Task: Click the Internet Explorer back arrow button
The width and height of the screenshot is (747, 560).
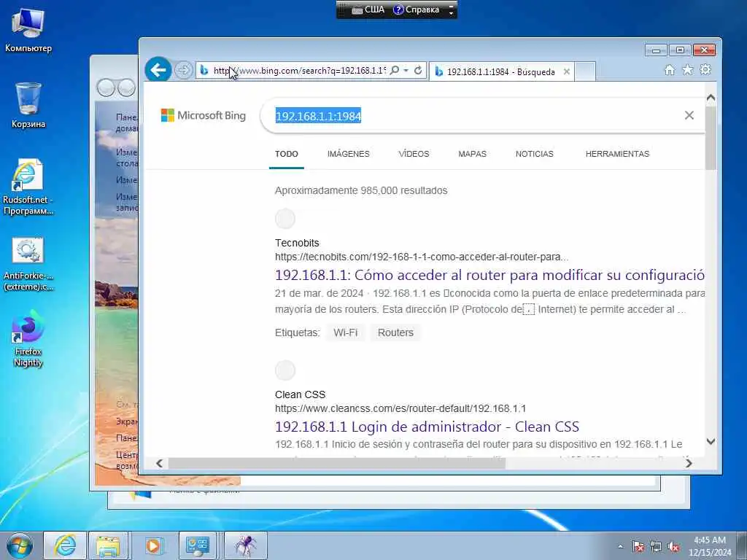Action: (x=158, y=70)
